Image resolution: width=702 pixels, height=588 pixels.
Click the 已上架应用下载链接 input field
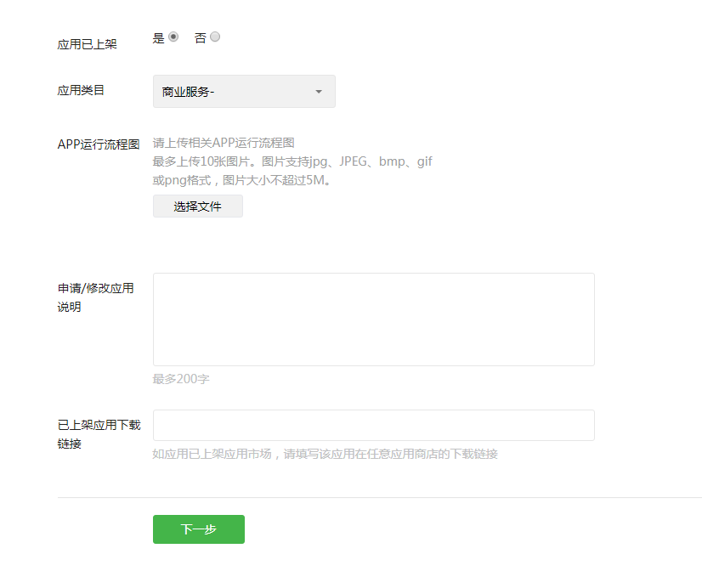coord(373,425)
